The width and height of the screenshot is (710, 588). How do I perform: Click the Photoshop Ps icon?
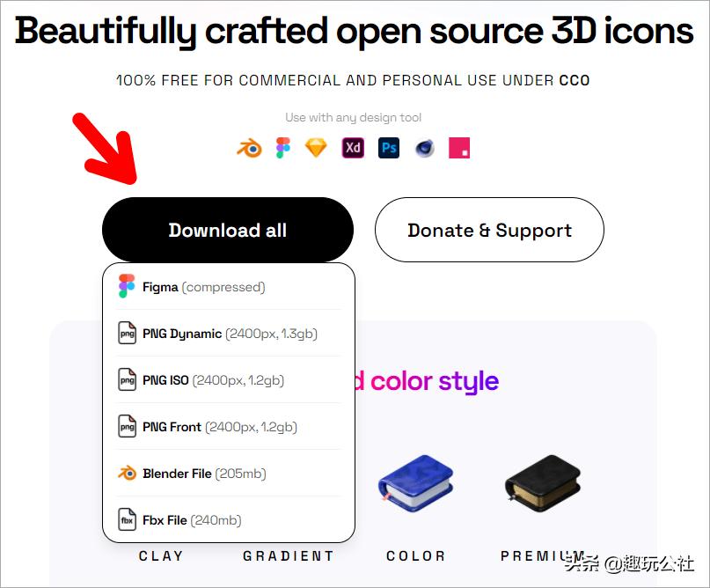point(389,148)
